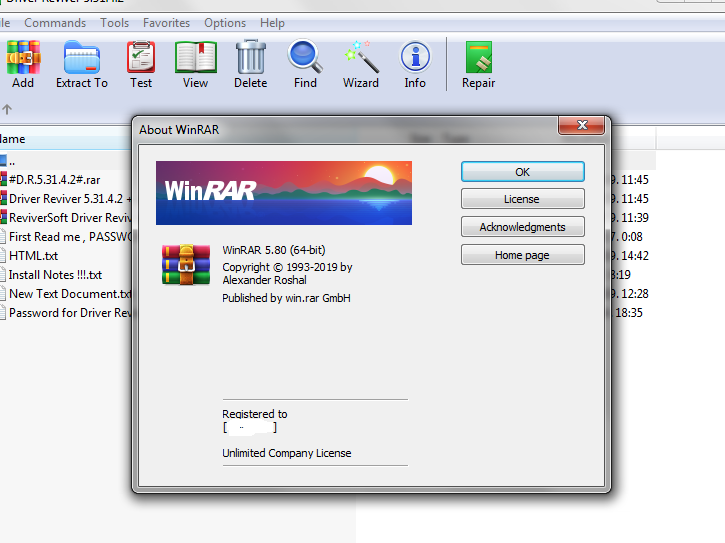Sort by the Name column header
725x543 pixels.
[66, 139]
